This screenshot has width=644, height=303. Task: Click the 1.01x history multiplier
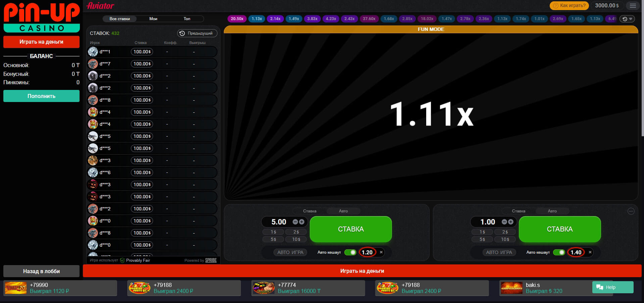click(x=539, y=19)
